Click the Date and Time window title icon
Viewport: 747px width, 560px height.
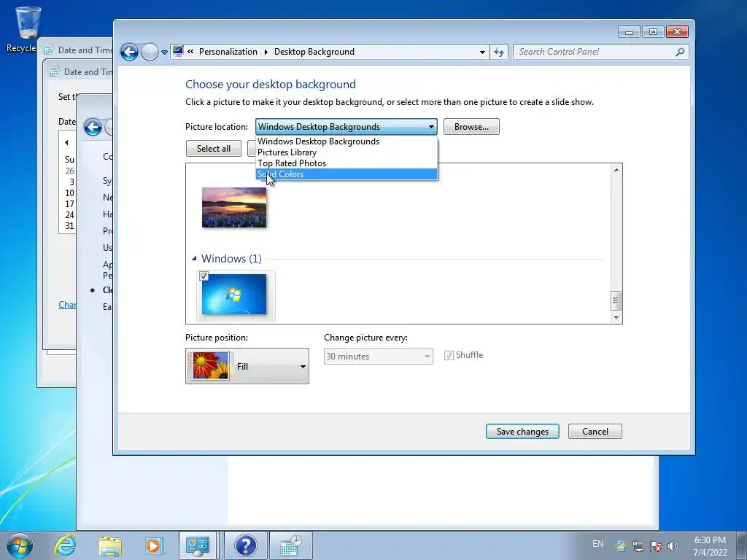pyautogui.click(x=49, y=50)
